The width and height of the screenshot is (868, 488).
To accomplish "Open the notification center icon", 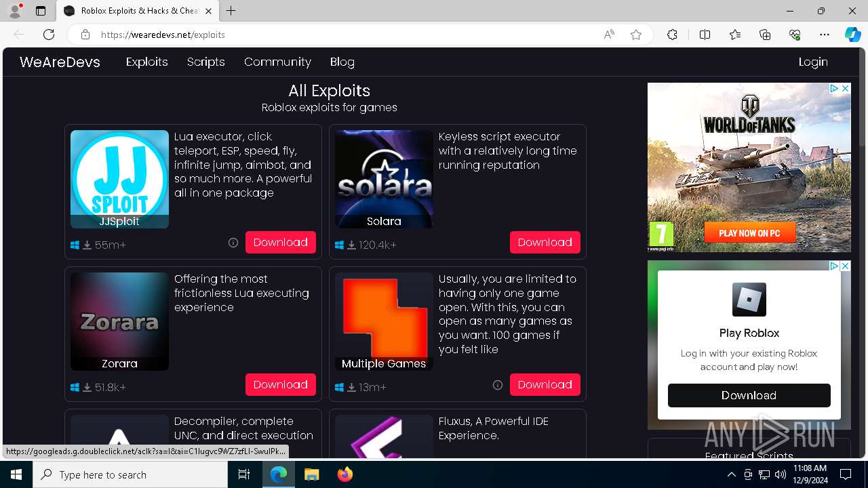I will (x=846, y=474).
